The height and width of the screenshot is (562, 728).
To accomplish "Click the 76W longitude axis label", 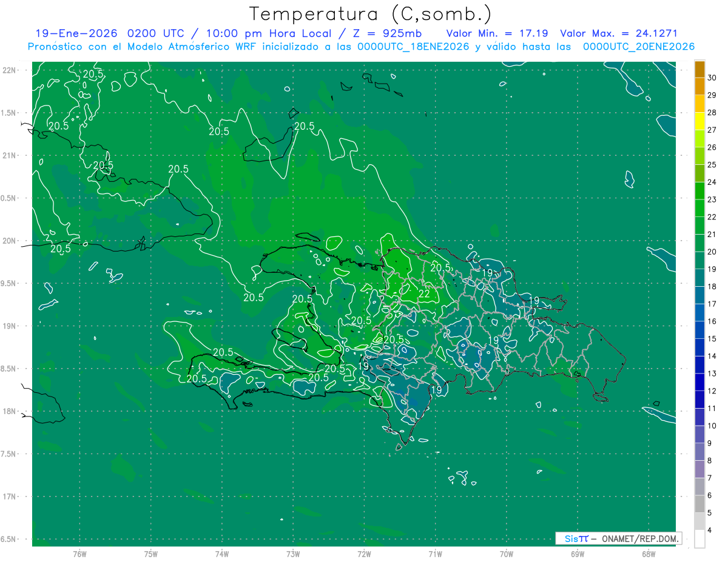I will (x=79, y=554).
